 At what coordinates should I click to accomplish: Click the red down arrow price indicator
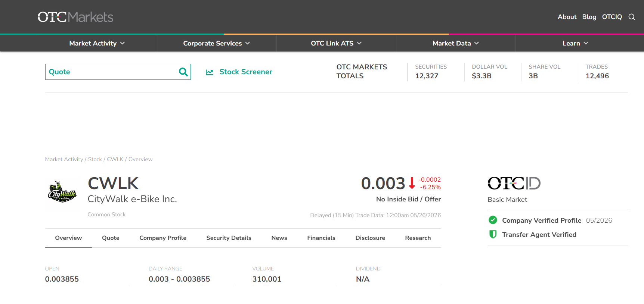pos(412,183)
